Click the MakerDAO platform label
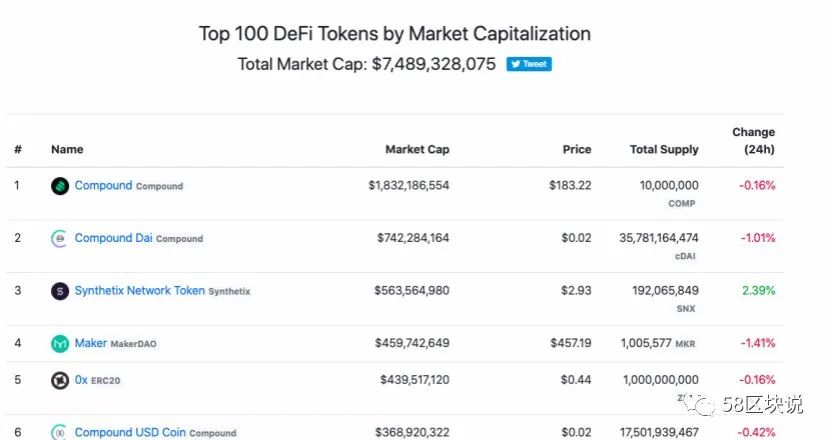This screenshot has height=440, width=830. [134, 345]
